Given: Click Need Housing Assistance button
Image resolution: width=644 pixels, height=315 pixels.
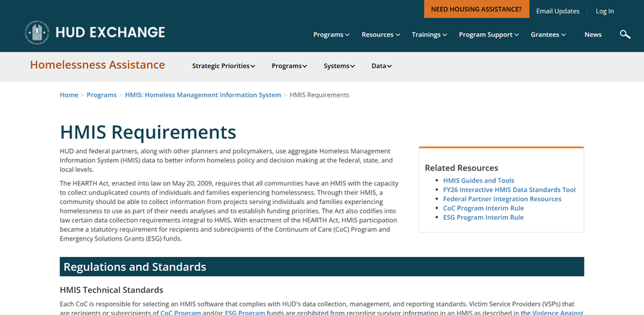Looking at the screenshot, I should [477, 9].
